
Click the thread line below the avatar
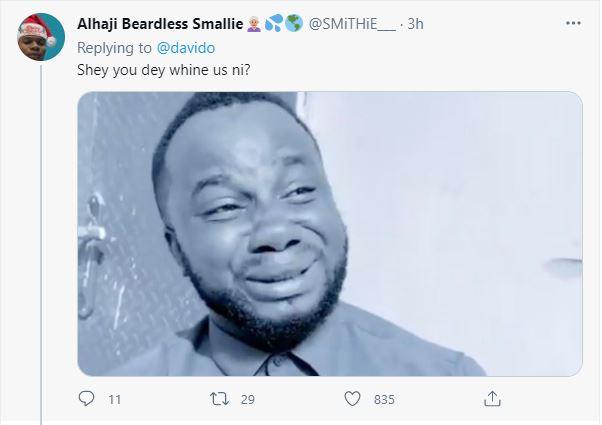pos(40,250)
